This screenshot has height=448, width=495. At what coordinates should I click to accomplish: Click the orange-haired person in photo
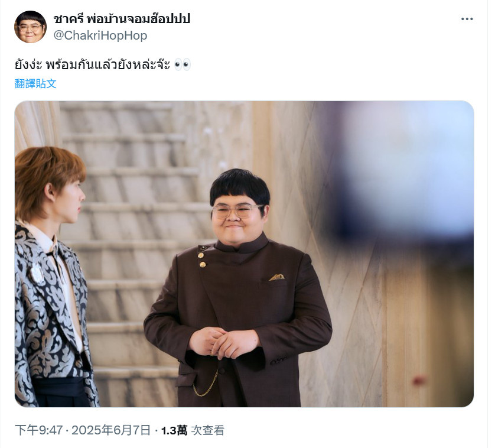50,277
